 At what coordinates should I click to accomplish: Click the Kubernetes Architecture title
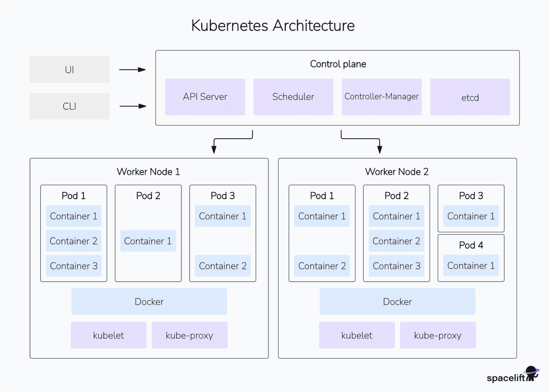click(x=273, y=25)
